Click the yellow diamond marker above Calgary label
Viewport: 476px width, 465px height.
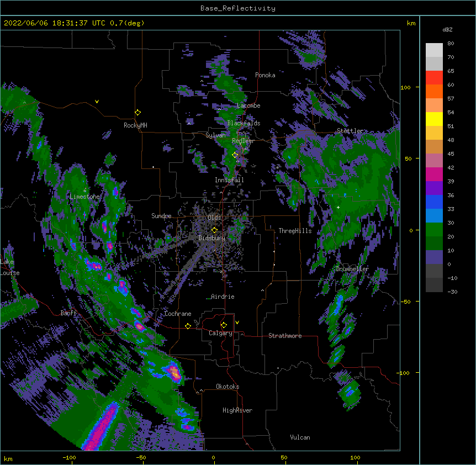coord(224,325)
